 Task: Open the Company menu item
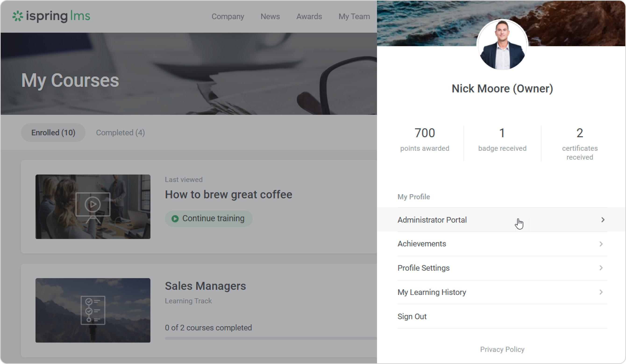coord(228,16)
